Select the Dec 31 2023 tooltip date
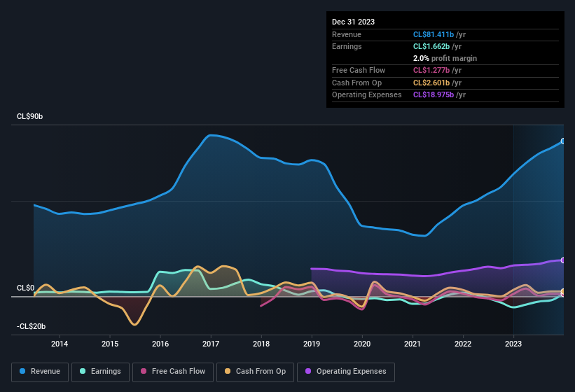The height and width of the screenshot is (392, 575). [x=353, y=22]
